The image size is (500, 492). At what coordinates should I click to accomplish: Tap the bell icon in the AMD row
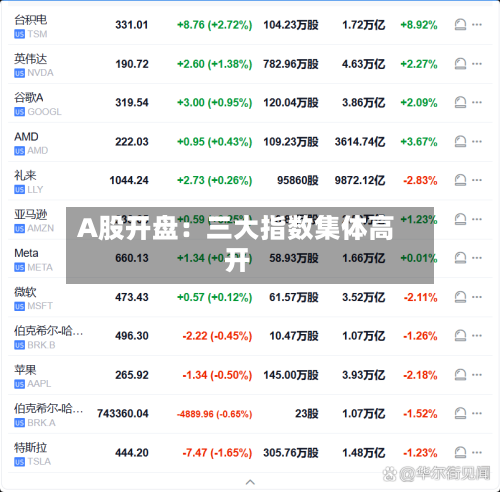(x=460, y=141)
